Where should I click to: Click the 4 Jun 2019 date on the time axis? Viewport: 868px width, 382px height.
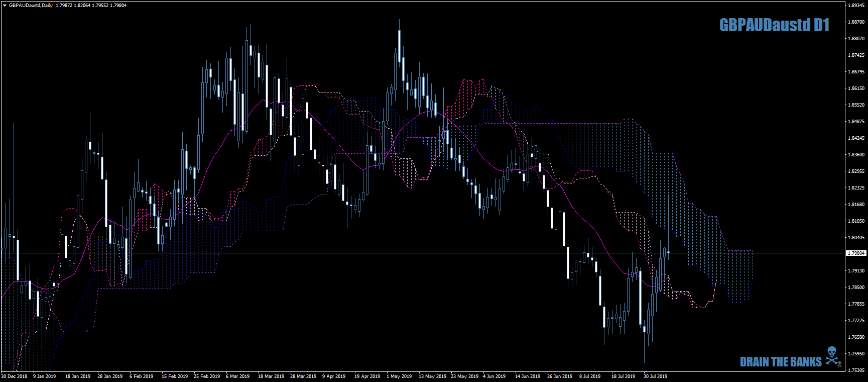[x=495, y=376]
